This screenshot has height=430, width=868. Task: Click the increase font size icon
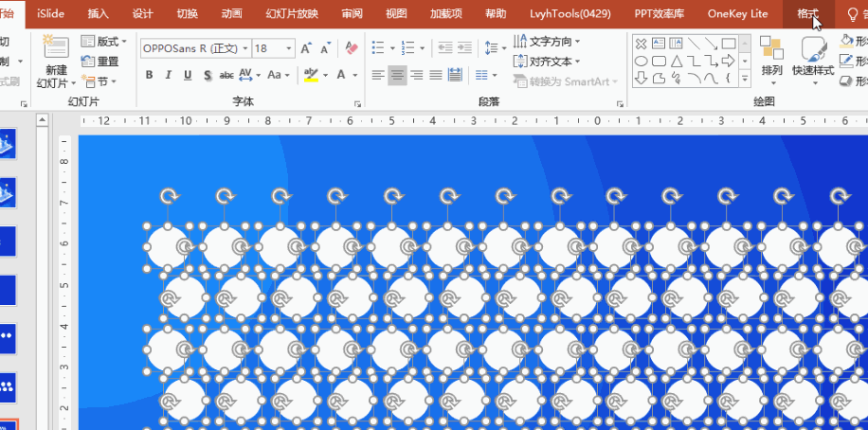point(306,48)
